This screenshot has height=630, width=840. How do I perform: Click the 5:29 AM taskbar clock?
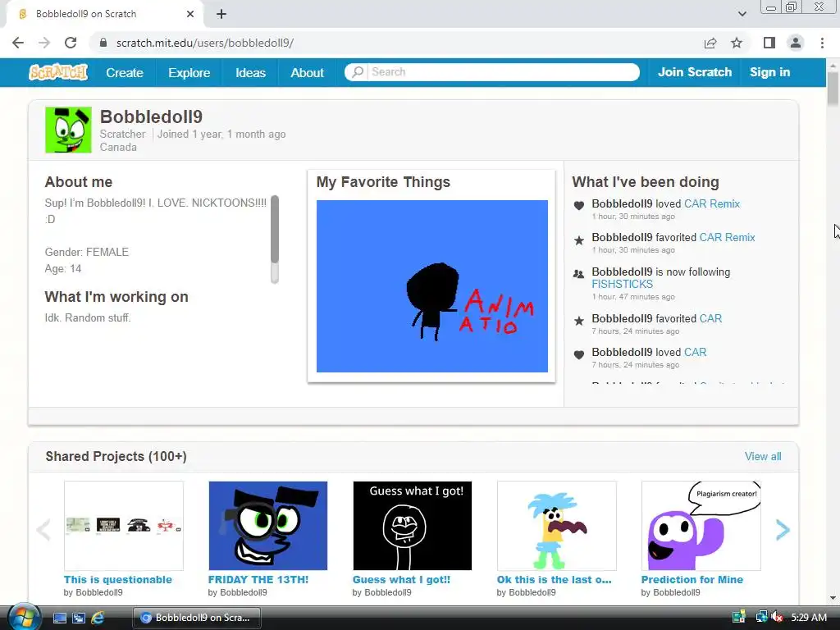pyautogui.click(x=809, y=618)
